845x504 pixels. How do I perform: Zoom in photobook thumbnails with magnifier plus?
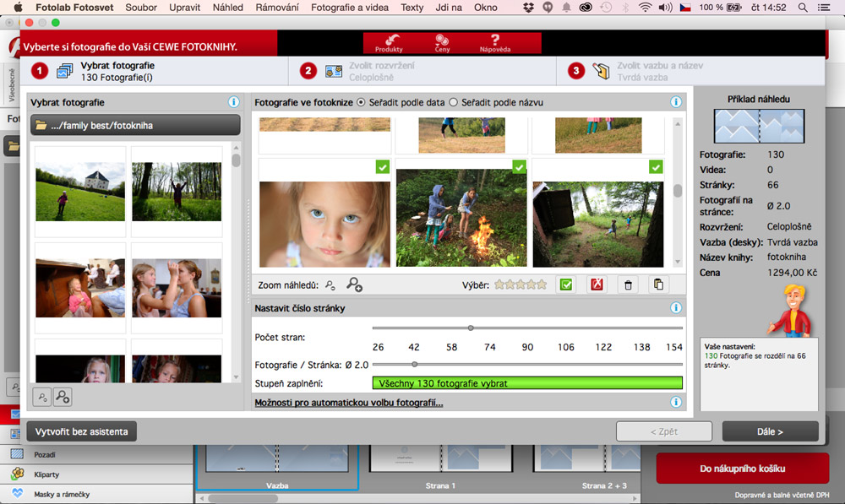pyautogui.click(x=355, y=285)
